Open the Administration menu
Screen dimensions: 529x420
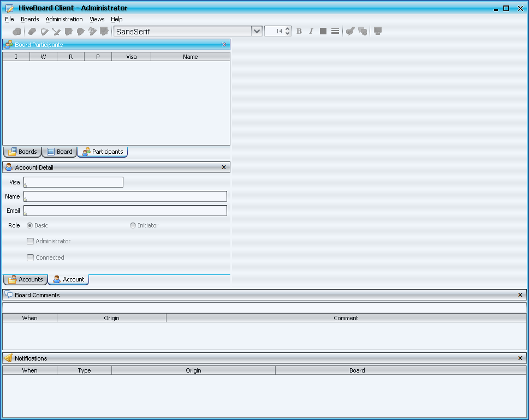click(64, 19)
